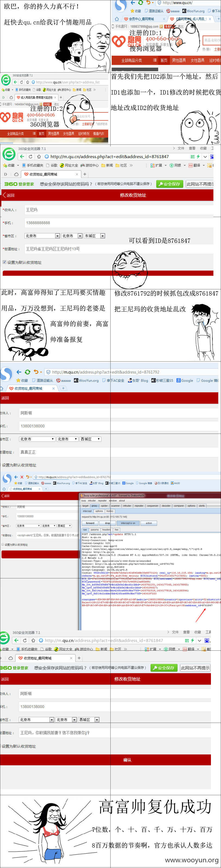Click refresh icon in 王尼玛 address window
The height and width of the screenshot is (868, 221).
pos(30,156)
